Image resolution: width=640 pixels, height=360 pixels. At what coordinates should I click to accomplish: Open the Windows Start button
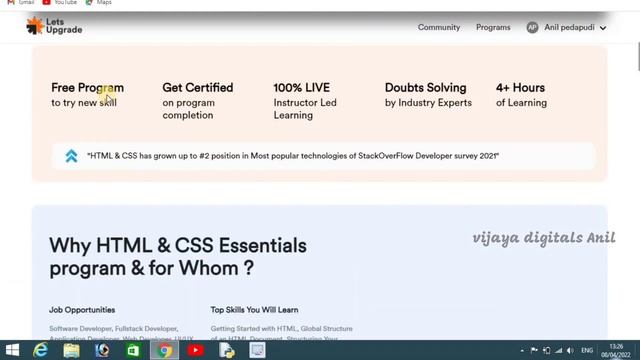[x=12, y=350]
